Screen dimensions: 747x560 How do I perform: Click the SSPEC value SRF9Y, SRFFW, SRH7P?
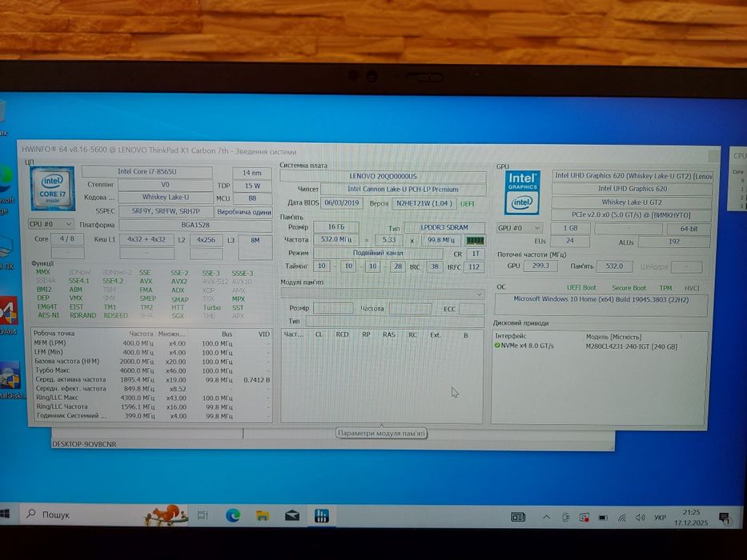coord(165,211)
